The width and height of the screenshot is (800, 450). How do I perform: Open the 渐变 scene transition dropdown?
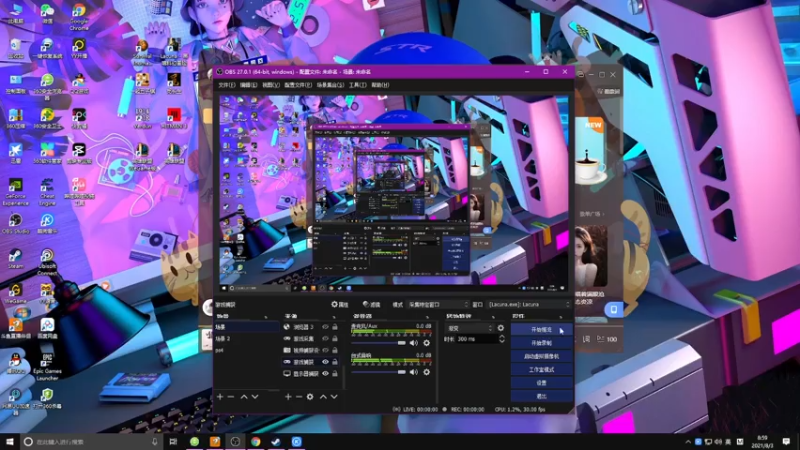[469, 328]
